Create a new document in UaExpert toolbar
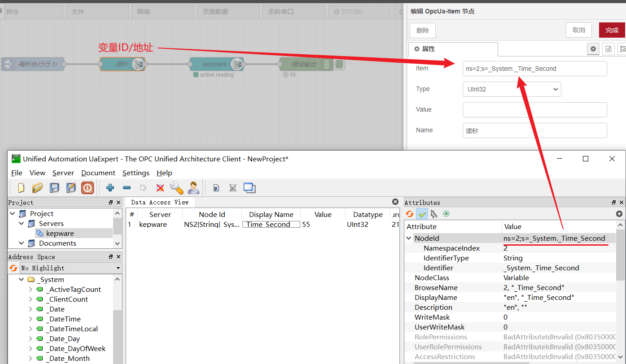This screenshot has height=364, width=626. pyautogui.click(x=21, y=188)
